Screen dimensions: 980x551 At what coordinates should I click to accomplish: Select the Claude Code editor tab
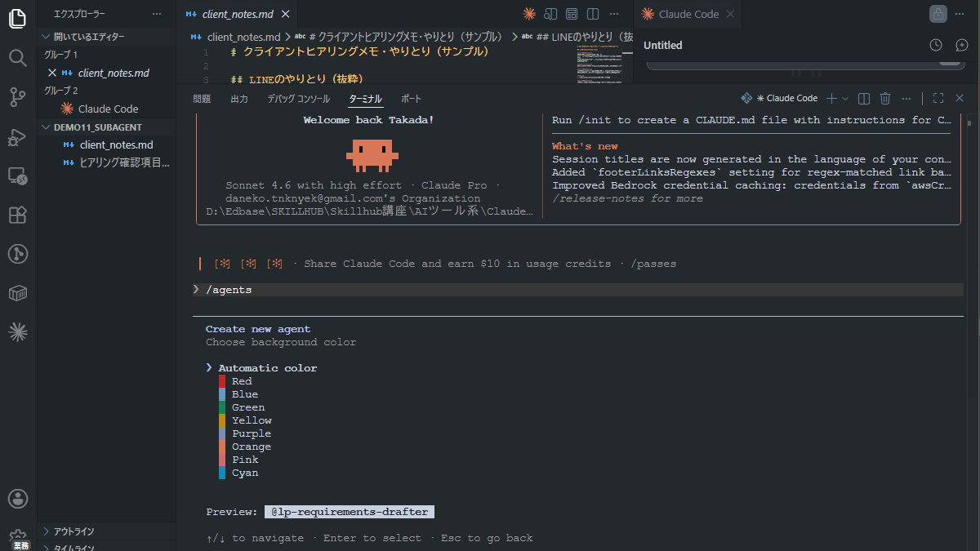688,14
